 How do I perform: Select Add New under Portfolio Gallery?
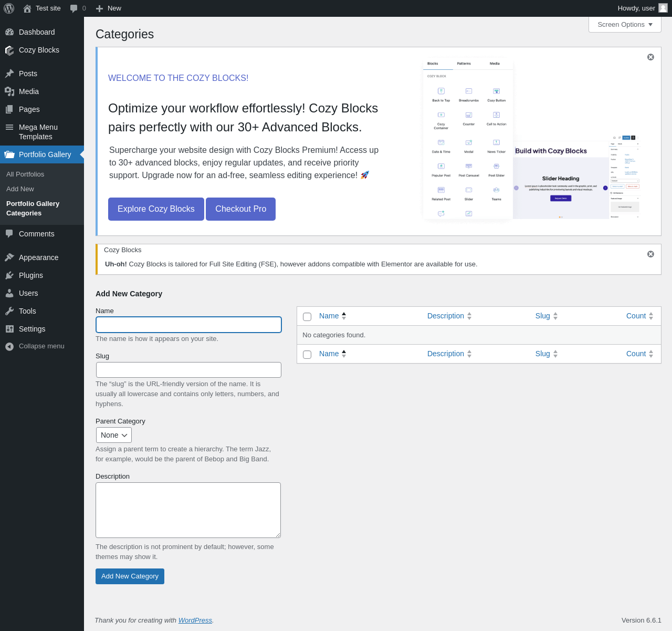tap(20, 189)
